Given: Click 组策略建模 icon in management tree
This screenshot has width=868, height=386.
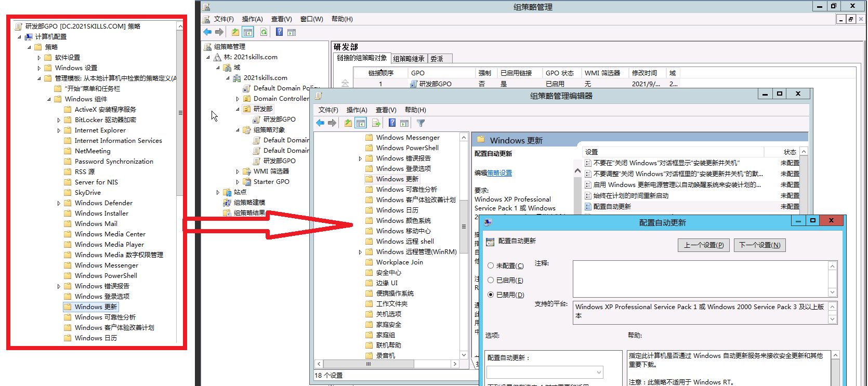Looking at the screenshot, I should click(227, 203).
